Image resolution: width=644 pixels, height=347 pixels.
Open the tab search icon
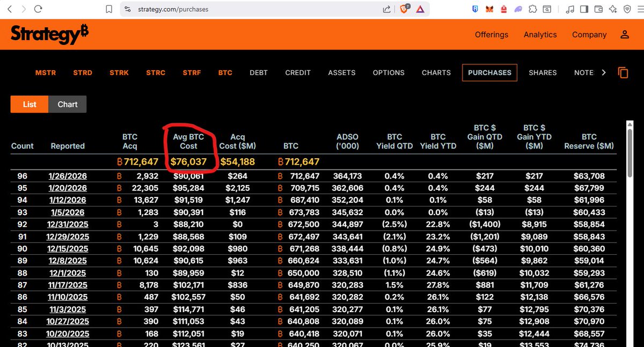click(x=546, y=9)
